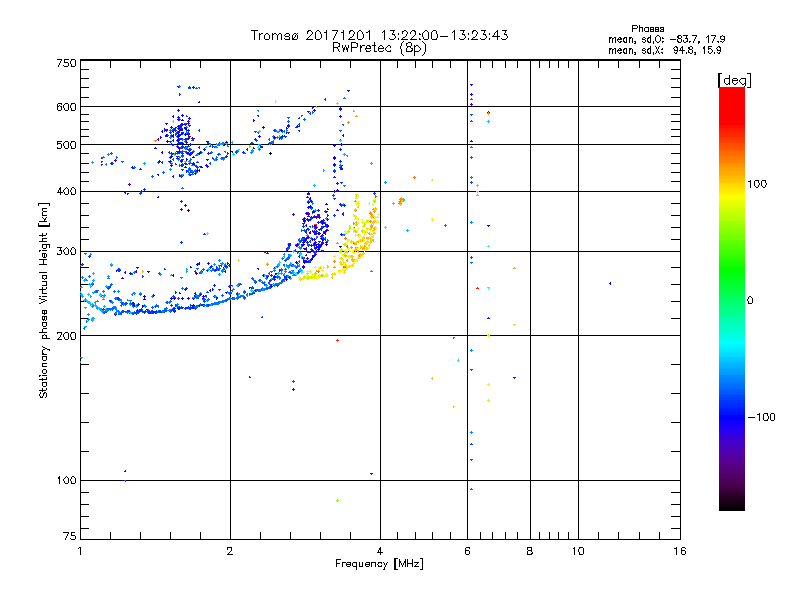Click the y-axis tick label '100'
This screenshot has height=600, width=800.
point(66,480)
